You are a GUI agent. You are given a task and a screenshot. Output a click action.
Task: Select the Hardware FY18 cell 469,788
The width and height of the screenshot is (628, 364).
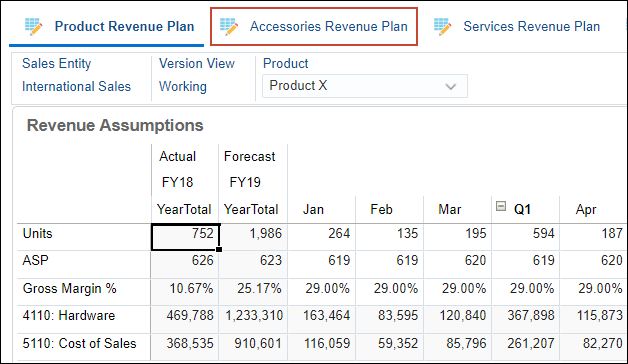pos(185,320)
